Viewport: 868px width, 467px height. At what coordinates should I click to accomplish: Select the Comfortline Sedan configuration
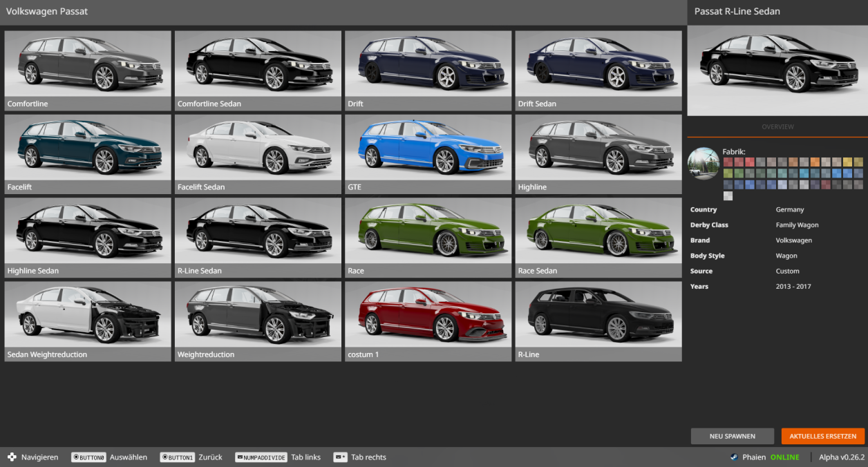pos(258,70)
